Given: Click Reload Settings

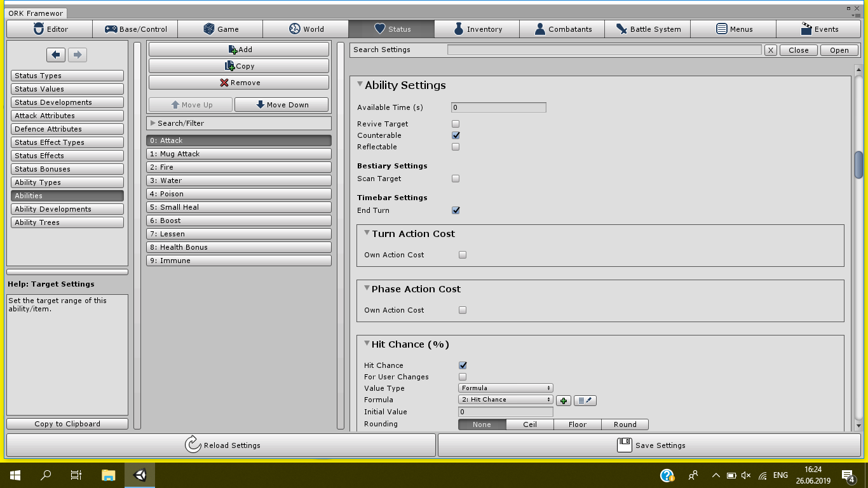Looking at the screenshot, I should coord(221,445).
